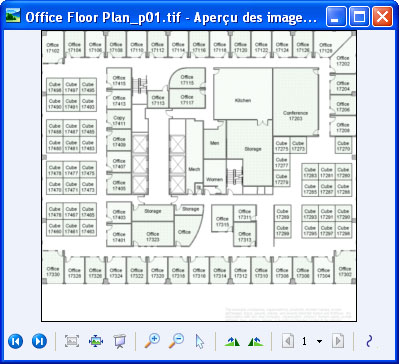Screen dimensions: 399x364
Task: Maximize the image preview window
Action: (x=359, y=16)
